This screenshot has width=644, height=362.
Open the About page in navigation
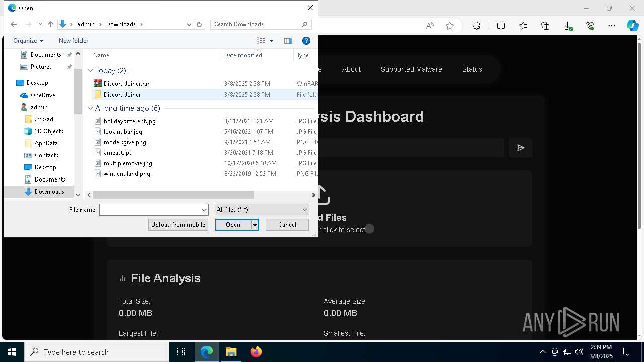coord(351,69)
